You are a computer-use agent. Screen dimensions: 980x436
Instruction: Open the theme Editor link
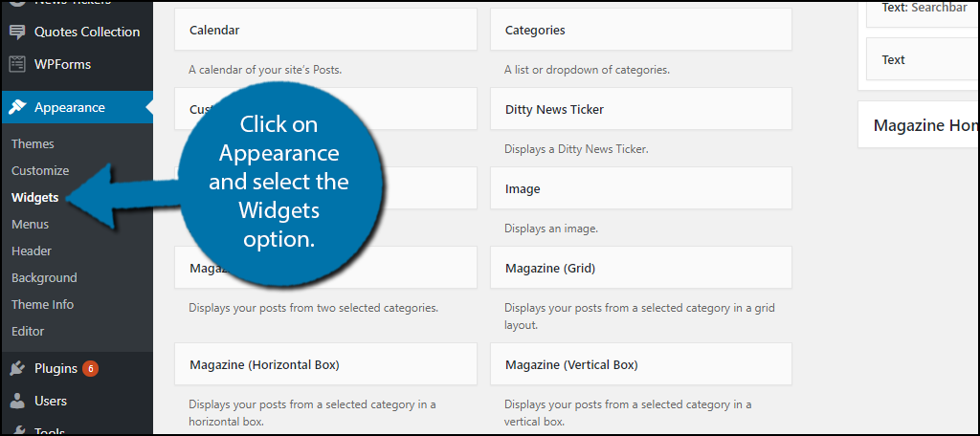tap(28, 331)
